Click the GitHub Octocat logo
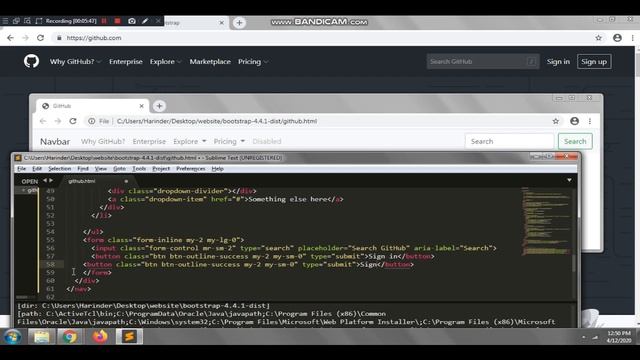The image size is (640, 360). point(31,61)
